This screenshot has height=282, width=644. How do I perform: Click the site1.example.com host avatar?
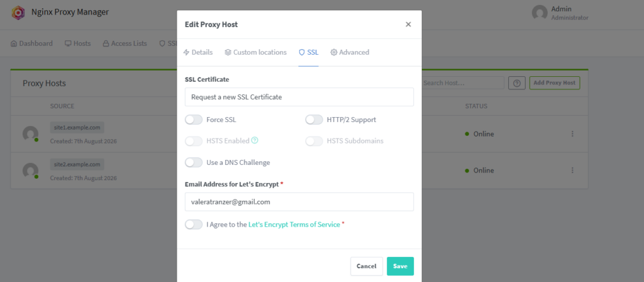coord(30,134)
